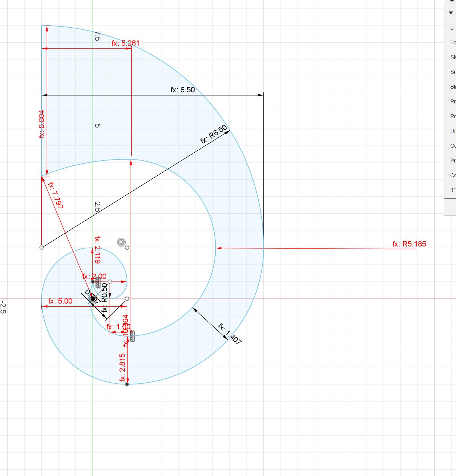The width and height of the screenshot is (456, 476).
Task: Select the fx: 5.00 horizontal dimension label
Action: pos(60,301)
